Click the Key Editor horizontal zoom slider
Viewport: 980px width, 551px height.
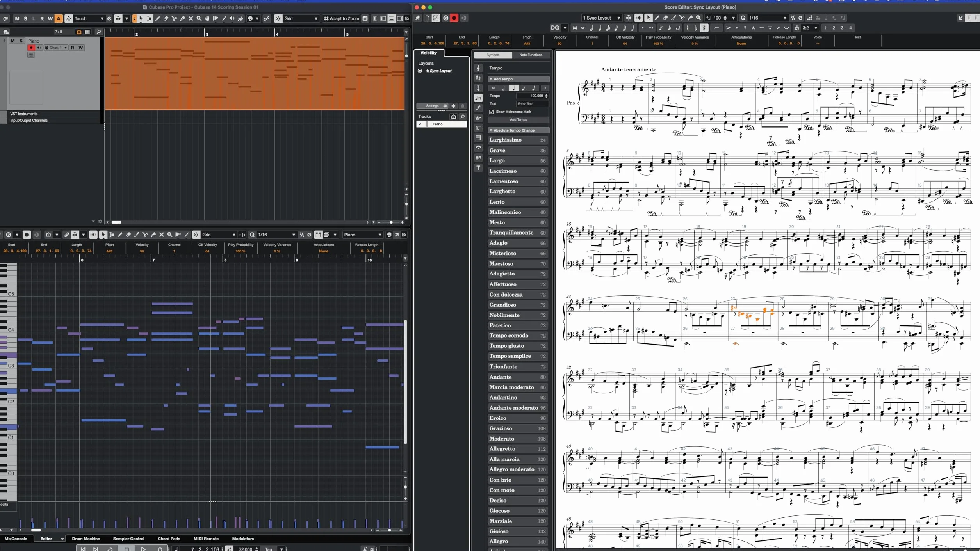(x=389, y=530)
